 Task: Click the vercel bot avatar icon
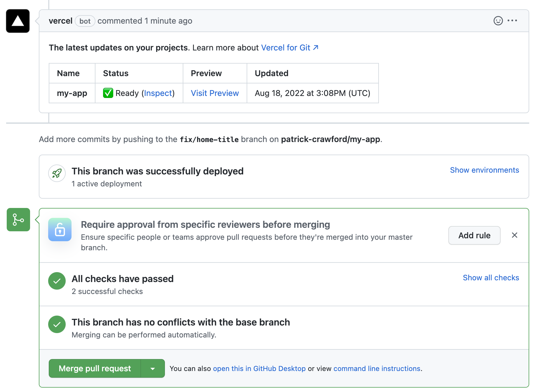tap(18, 21)
